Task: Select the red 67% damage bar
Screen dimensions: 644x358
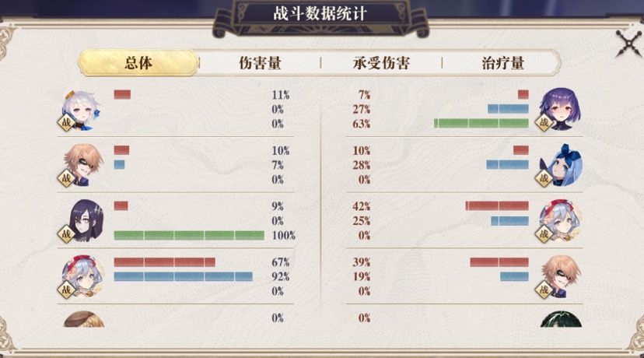Action: (x=164, y=262)
